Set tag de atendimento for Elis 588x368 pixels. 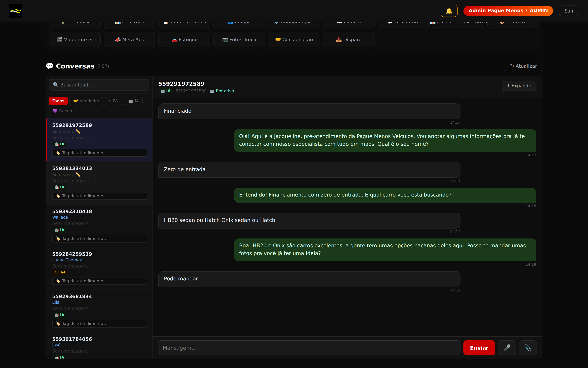pyautogui.click(x=99, y=323)
